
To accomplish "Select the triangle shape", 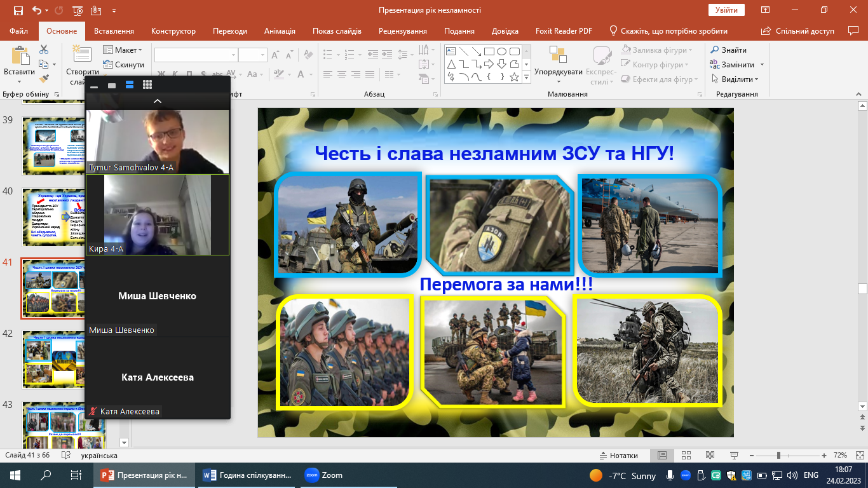I will pos(451,64).
